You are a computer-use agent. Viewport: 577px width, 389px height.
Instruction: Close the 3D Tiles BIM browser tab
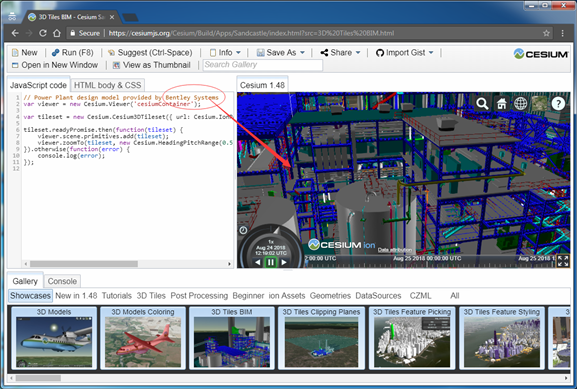(x=112, y=17)
